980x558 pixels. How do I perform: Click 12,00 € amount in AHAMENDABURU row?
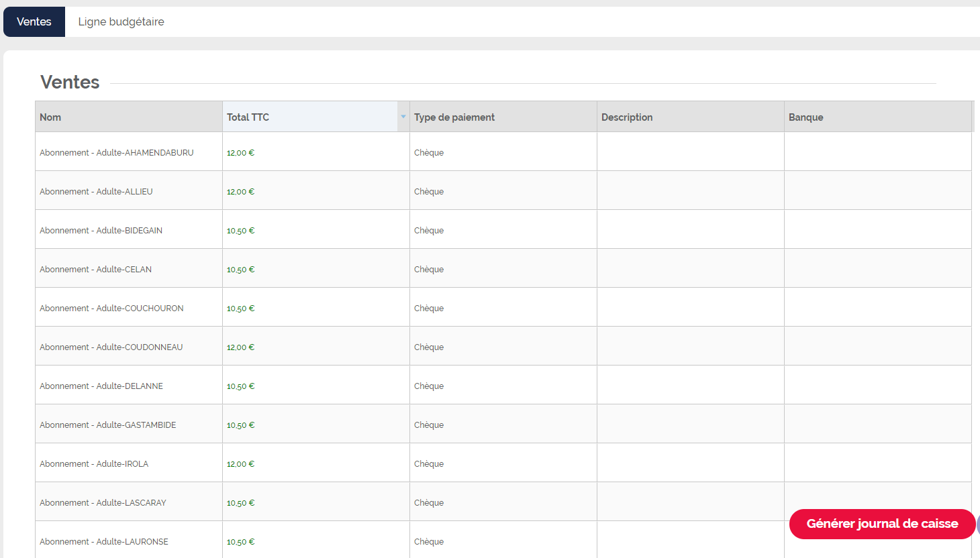(240, 153)
